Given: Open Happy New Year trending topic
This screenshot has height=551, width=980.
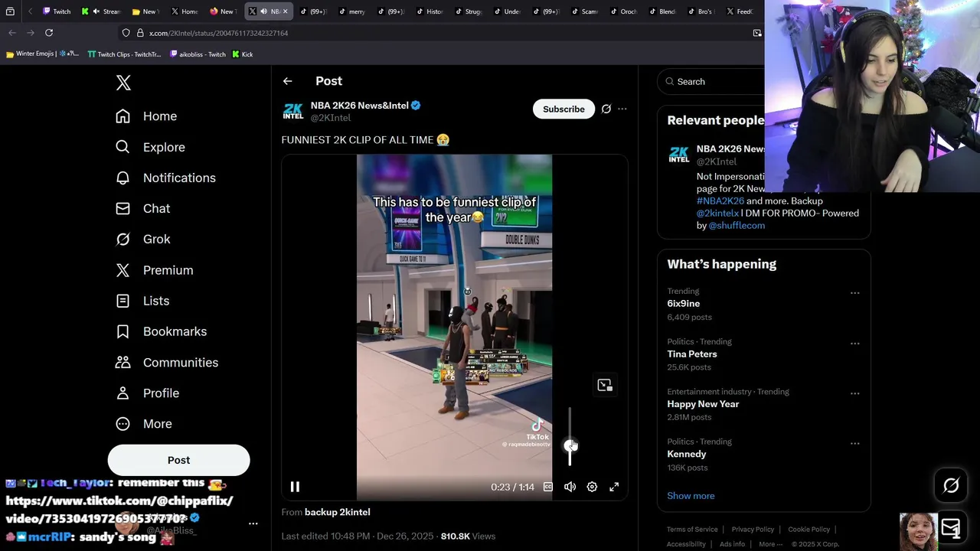Looking at the screenshot, I should [703, 404].
